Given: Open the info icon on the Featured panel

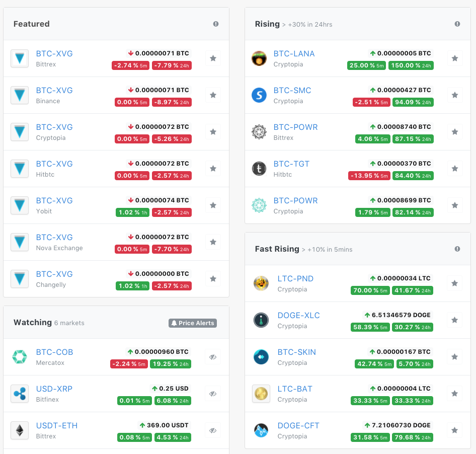Looking at the screenshot, I should click(x=215, y=24).
